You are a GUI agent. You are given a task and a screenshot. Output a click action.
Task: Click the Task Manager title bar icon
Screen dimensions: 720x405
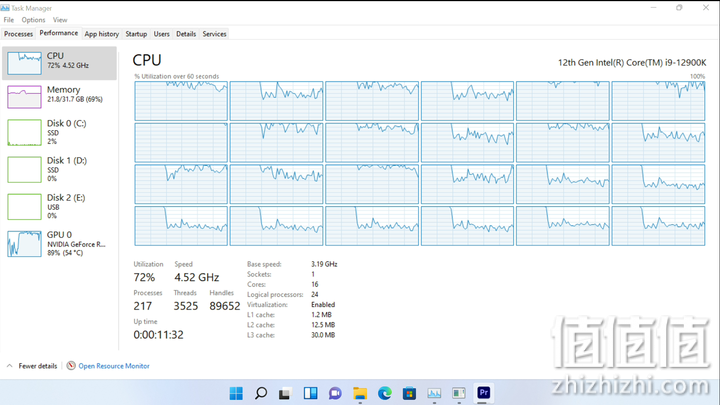pyautogui.click(x=5, y=8)
